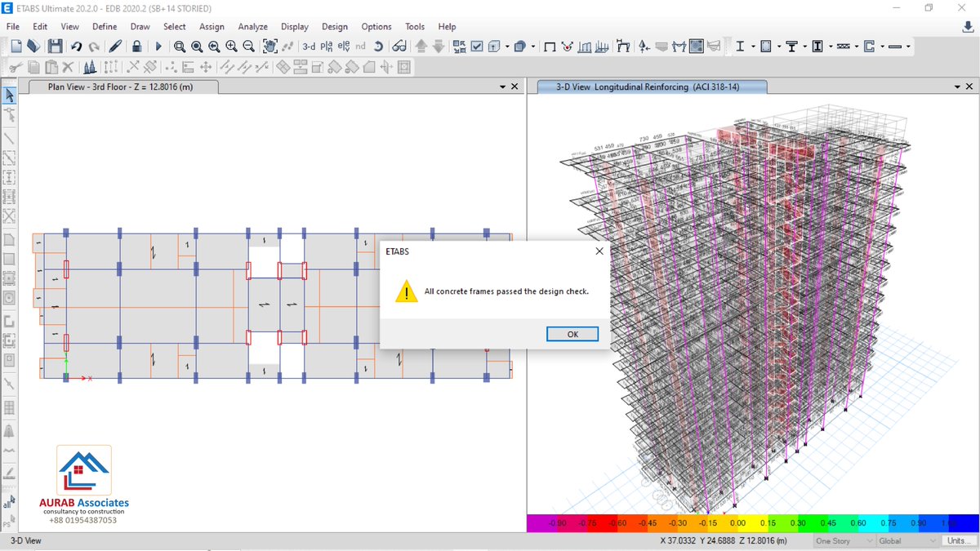Click the Undo arrow icon

[76, 47]
